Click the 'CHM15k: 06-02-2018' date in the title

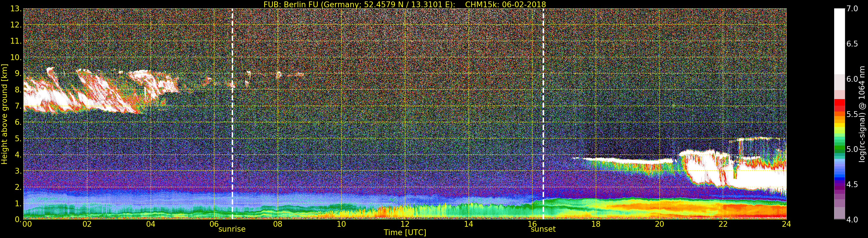tap(505, 4)
